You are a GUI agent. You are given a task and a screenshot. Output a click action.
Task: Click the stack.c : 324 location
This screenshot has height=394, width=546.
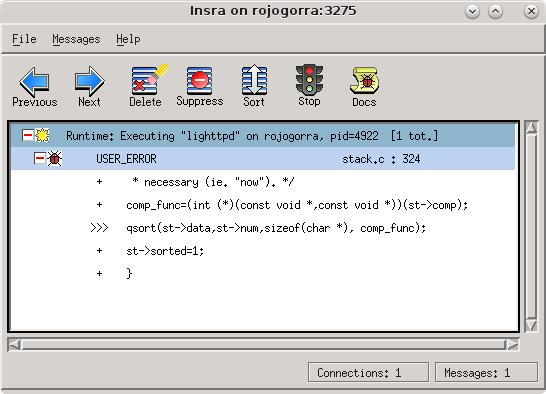pyautogui.click(x=381, y=159)
